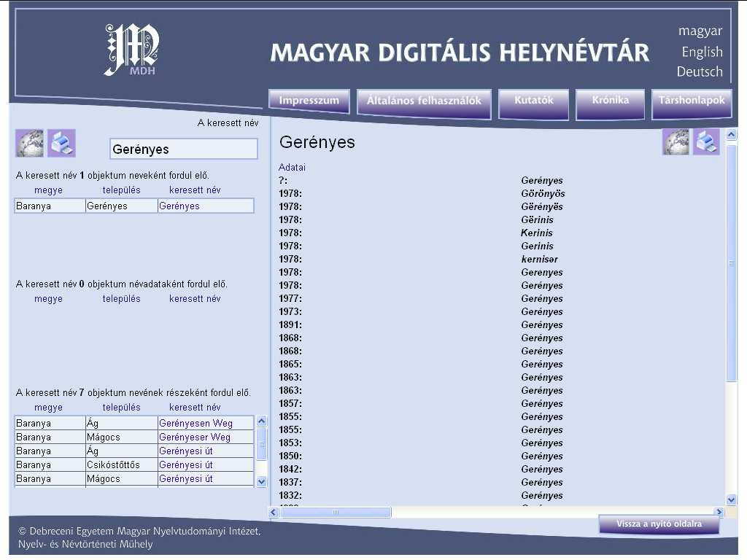The height and width of the screenshot is (560, 747).
Task: Switch language to Deutsch
Action: click(x=700, y=71)
